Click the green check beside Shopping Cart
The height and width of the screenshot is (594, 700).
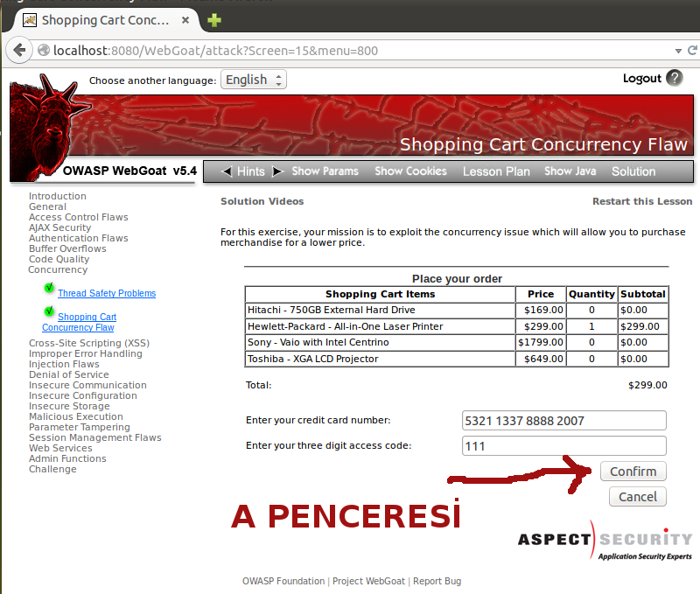[x=49, y=311]
